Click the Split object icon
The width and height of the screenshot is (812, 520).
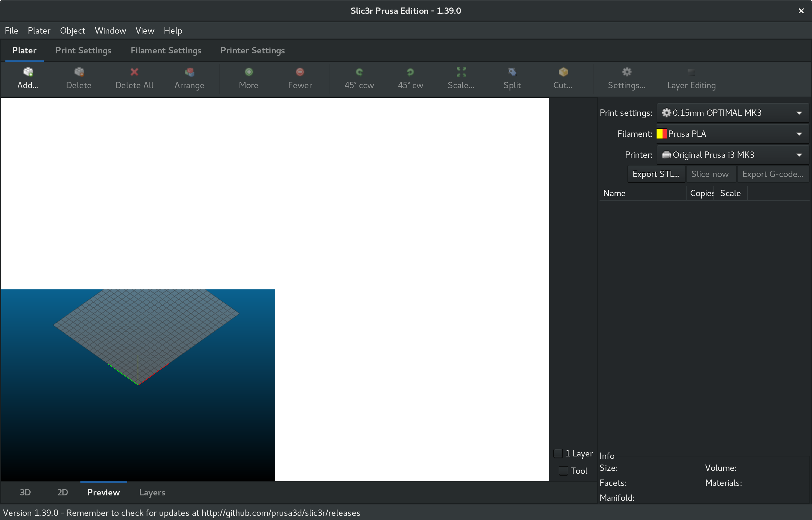(x=512, y=72)
